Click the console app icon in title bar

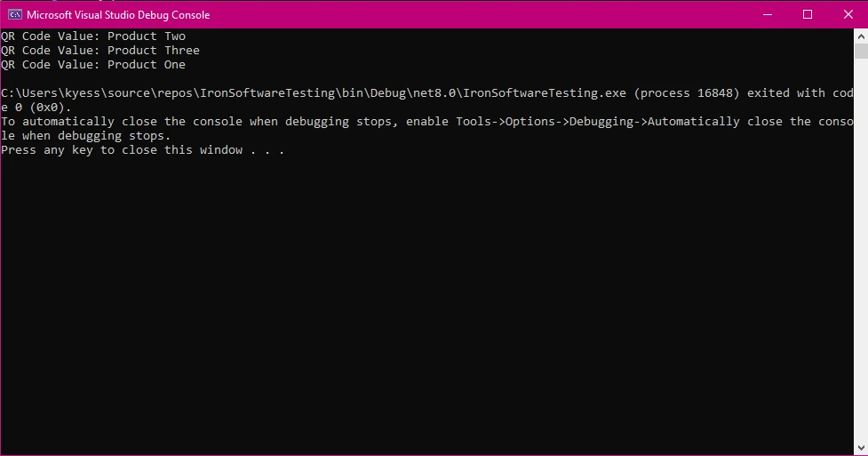coord(15,14)
